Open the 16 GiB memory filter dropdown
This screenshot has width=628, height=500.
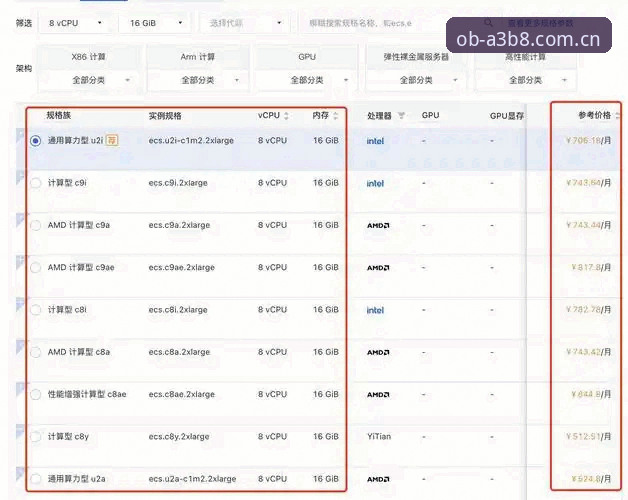click(x=155, y=23)
